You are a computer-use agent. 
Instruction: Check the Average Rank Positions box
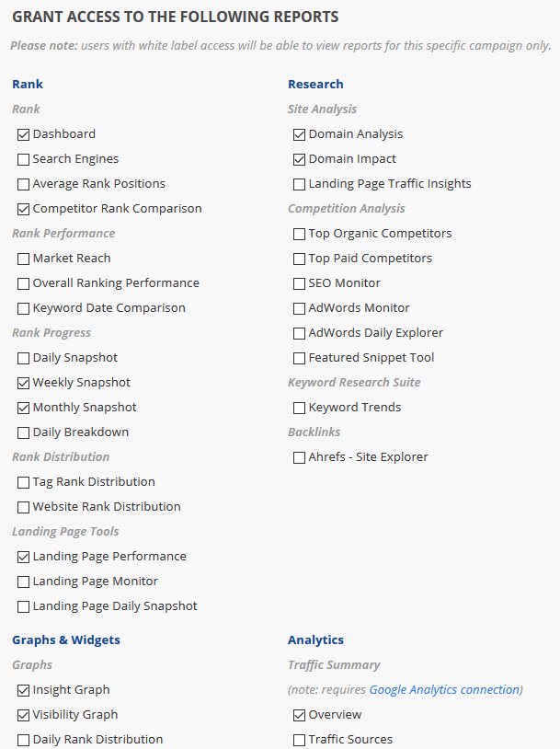pos(24,184)
